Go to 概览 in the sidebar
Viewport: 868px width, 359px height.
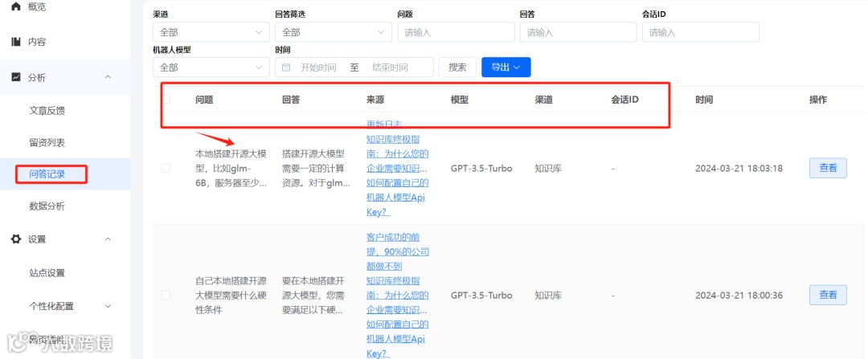(x=37, y=6)
